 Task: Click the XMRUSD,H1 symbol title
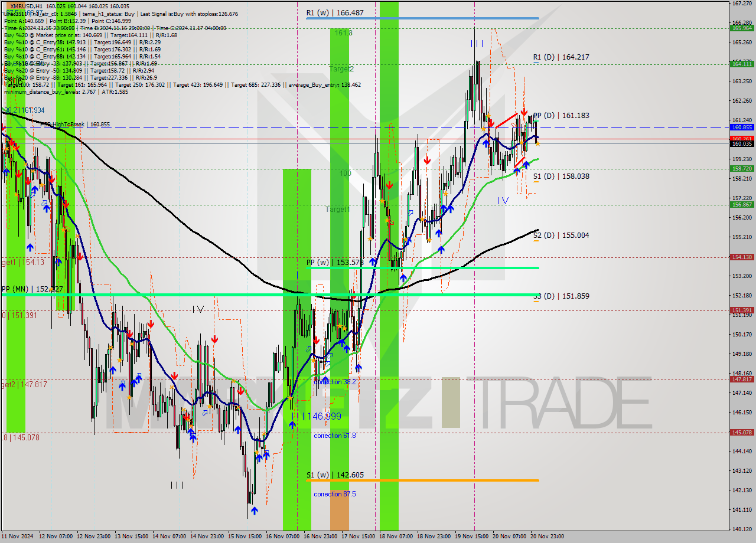coord(26,5)
